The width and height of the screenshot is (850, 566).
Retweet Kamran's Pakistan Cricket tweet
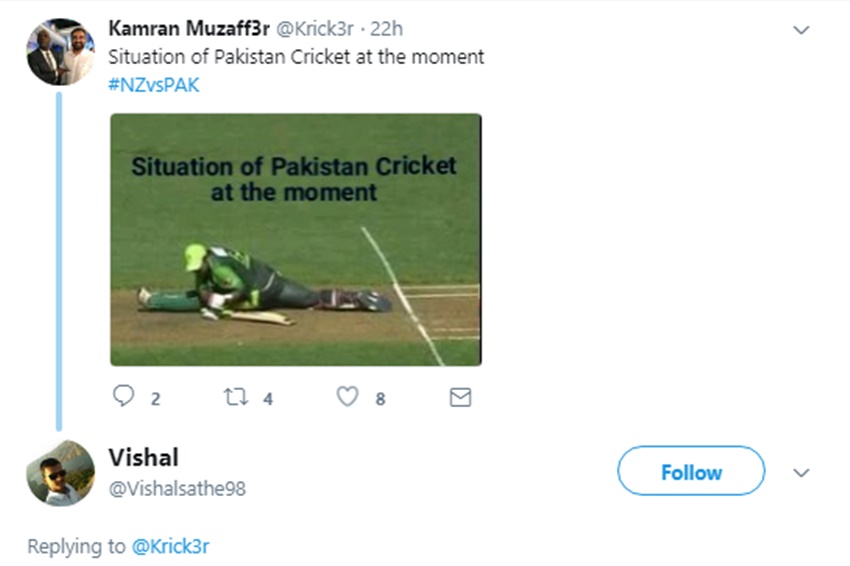[234, 397]
